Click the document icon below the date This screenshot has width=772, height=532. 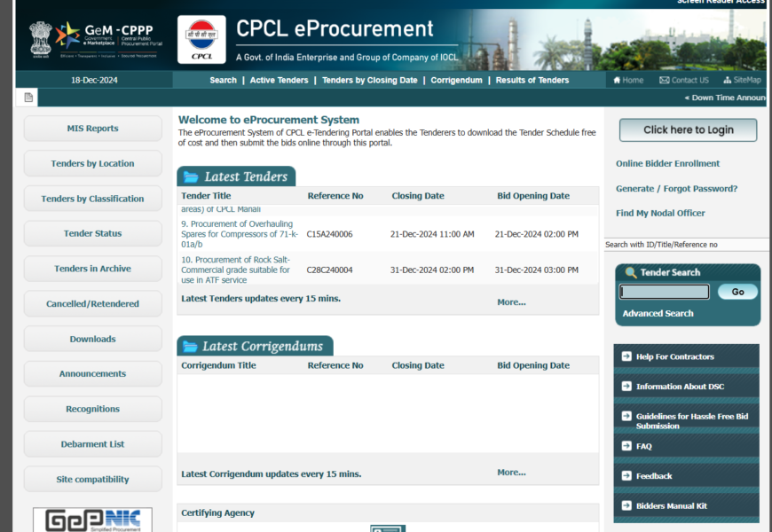28,98
